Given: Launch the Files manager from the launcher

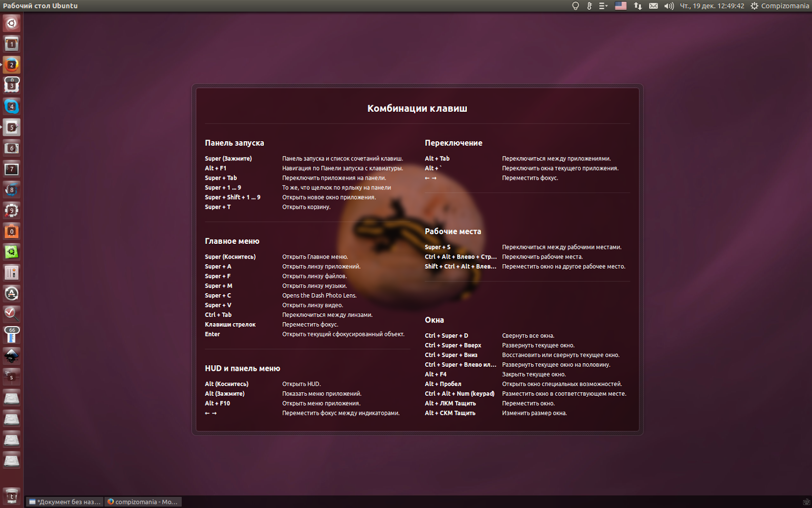Looking at the screenshot, I should click(x=12, y=44).
